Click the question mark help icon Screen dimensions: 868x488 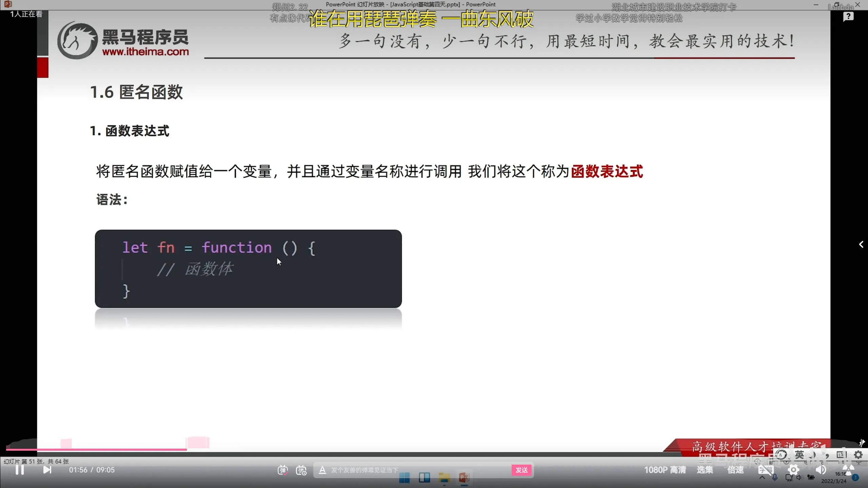[x=848, y=16]
